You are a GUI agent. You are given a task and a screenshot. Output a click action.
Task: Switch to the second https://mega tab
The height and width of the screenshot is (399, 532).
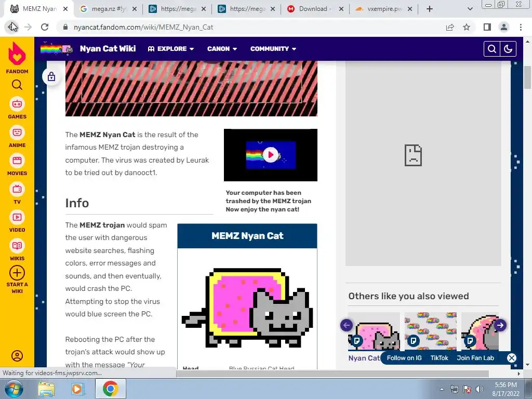(x=246, y=9)
